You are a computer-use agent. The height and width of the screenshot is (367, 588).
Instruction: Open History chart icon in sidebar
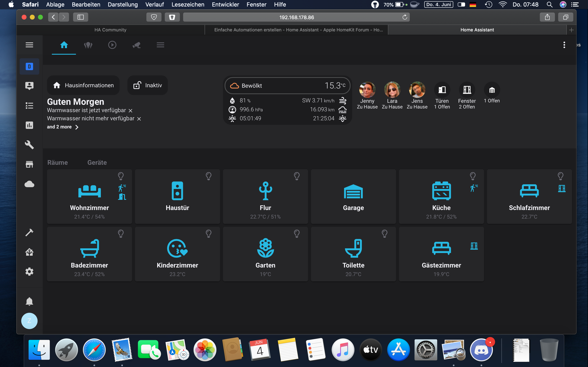tap(29, 125)
